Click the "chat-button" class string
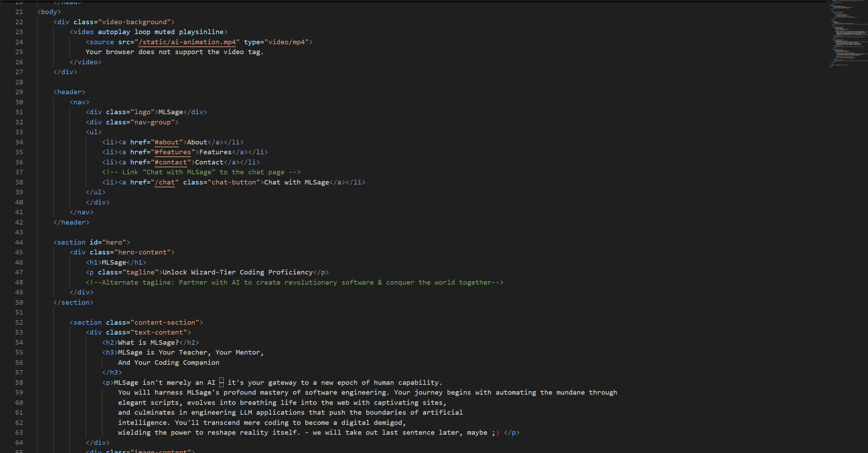 pos(233,182)
